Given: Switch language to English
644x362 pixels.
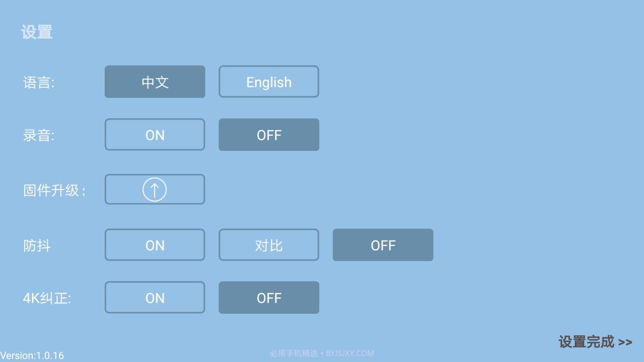Looking at the screenshot, I should tap(269, 82).
